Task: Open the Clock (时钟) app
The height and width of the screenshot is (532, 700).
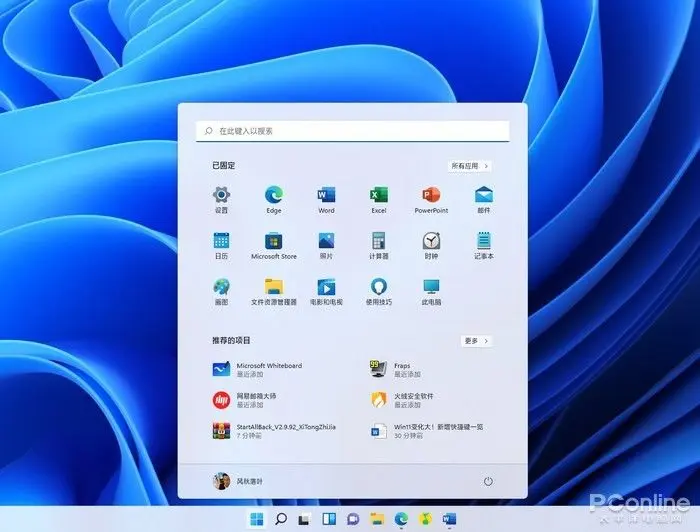Action: [x=431, y=241]
